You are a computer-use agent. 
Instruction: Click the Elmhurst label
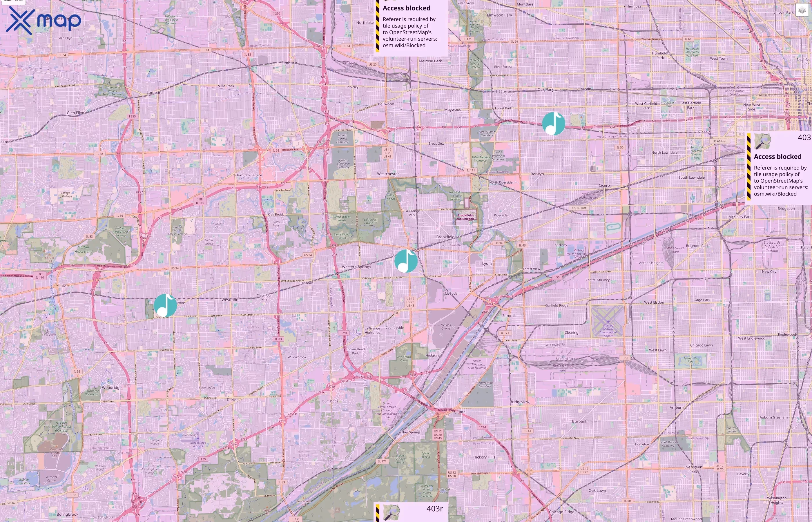click(289, 63)
